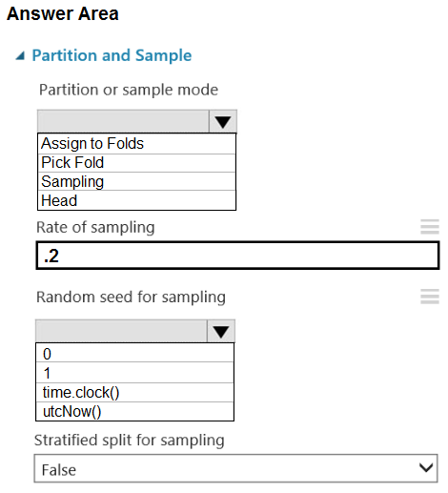Select seed value 1
This screenshot has width=448, height=493.
click(134, 373)
